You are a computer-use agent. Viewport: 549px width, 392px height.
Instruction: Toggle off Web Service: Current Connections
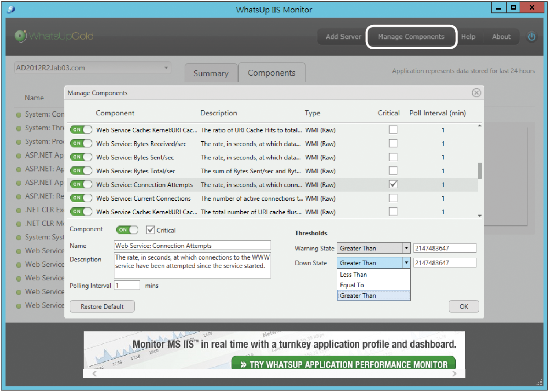click(x=81, y=198)
